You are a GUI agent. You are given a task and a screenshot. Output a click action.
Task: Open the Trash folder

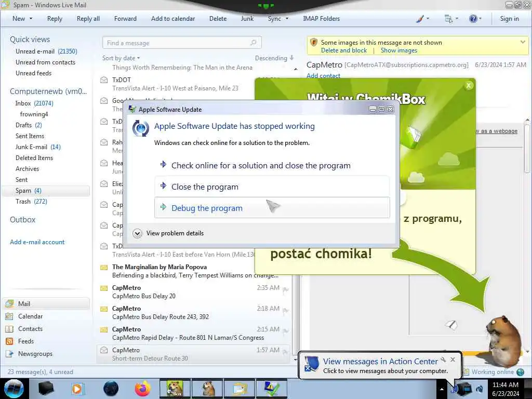point(31,201)
